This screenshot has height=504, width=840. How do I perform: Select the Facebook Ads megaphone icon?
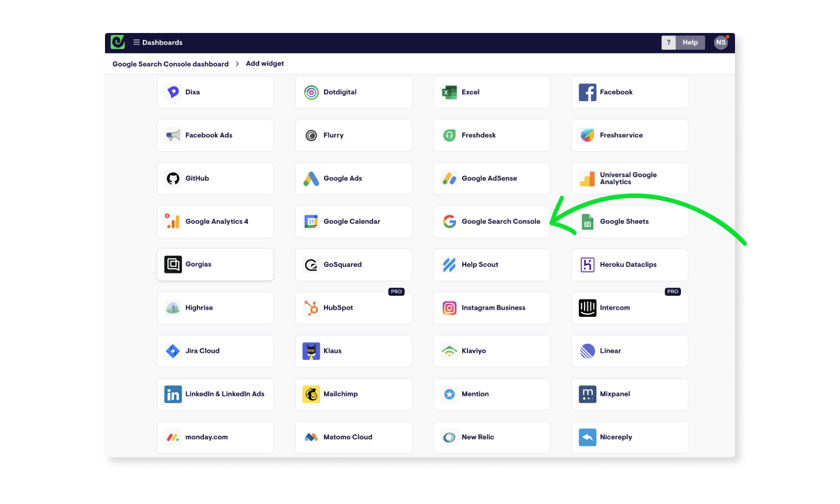pos(173,136)
